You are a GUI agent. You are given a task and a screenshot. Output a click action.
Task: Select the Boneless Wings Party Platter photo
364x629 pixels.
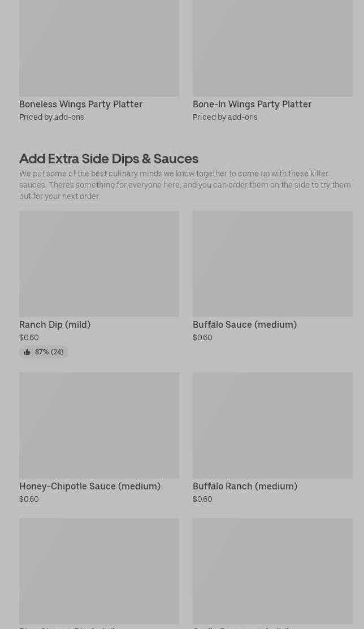tap(99, 48)
